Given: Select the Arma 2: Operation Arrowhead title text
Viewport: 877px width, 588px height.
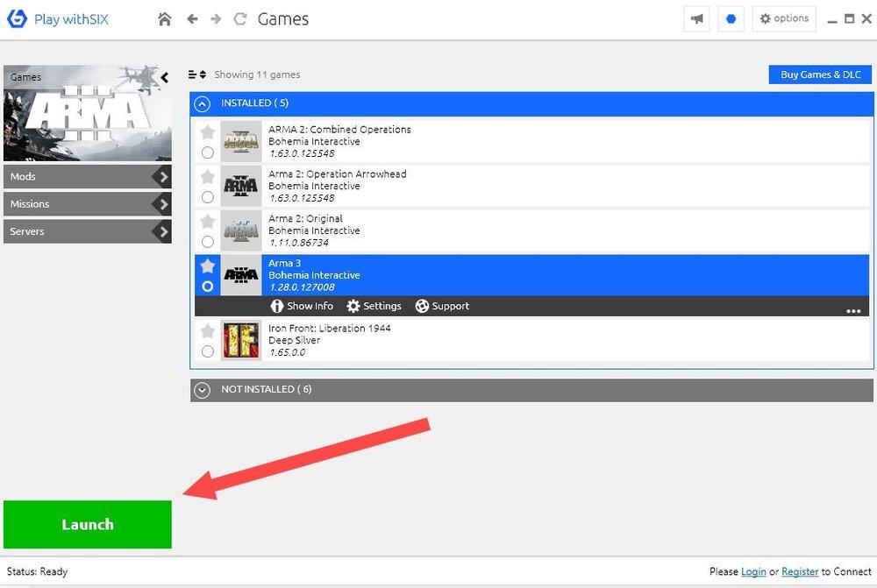Looking at the screenshot, I should pos(338,174).
